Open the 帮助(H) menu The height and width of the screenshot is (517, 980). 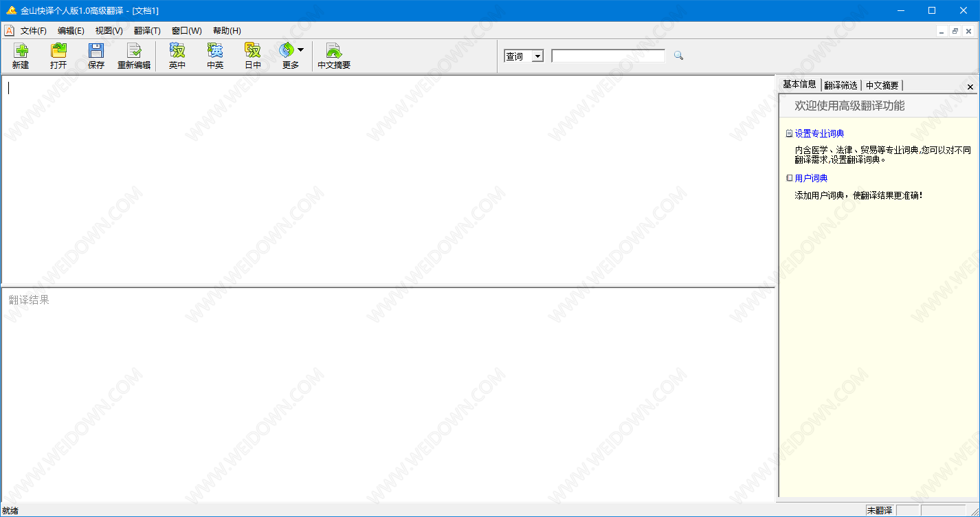coord(227,31)
